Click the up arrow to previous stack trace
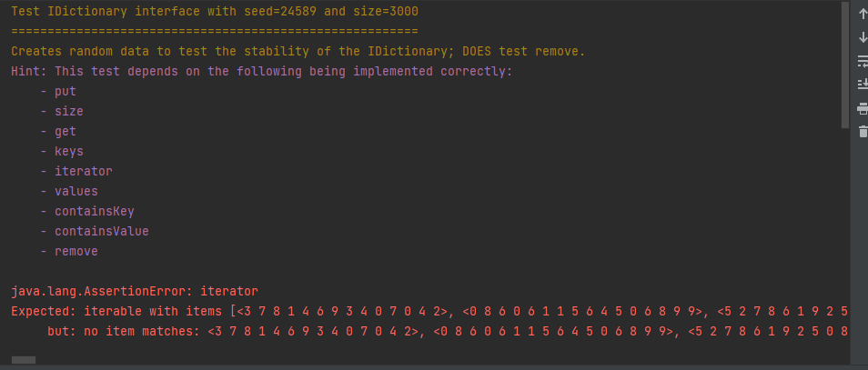 [x=863, y=15]
